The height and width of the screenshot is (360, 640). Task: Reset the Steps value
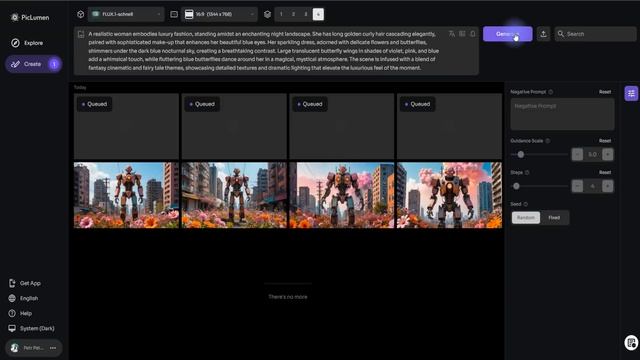605,173
